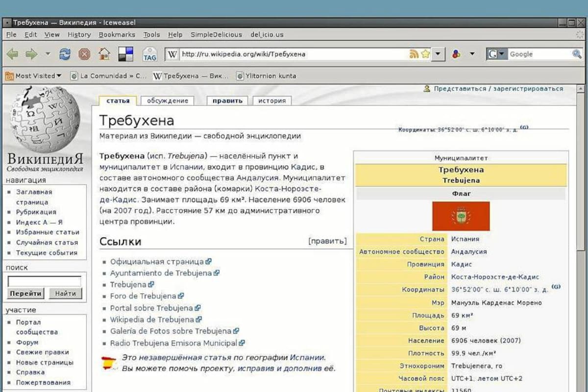
Task: Click the multicolored extension icon beside address bar
Action: 456,54
